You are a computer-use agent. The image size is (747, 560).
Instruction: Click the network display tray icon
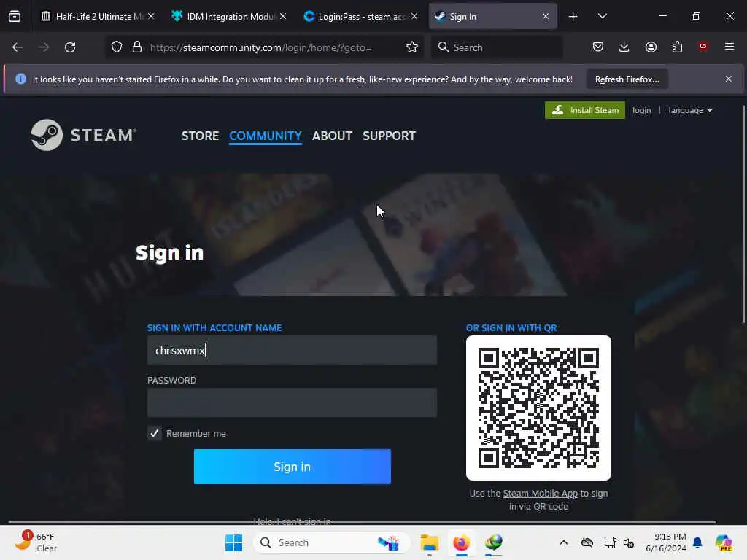(611, 542)
